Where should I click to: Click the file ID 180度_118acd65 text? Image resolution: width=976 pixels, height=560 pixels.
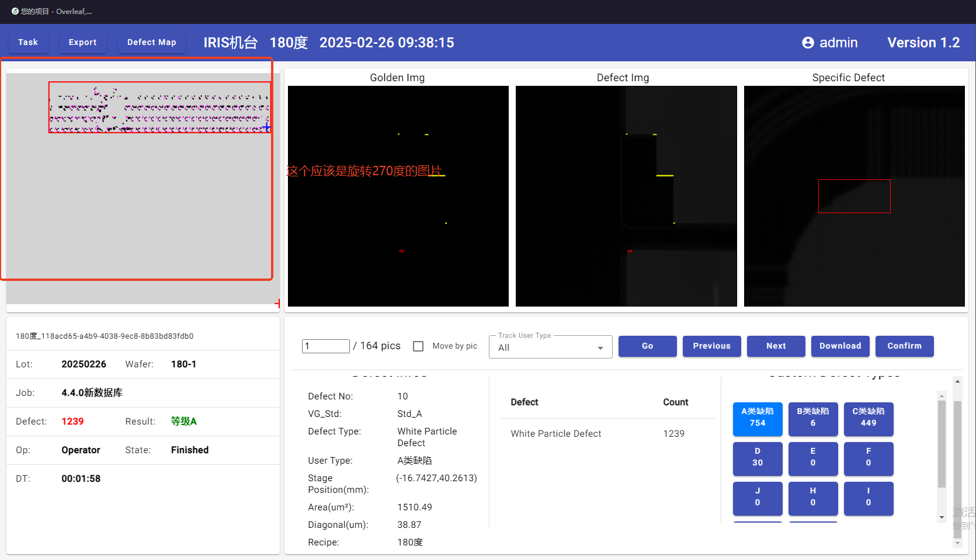(105, 336)
